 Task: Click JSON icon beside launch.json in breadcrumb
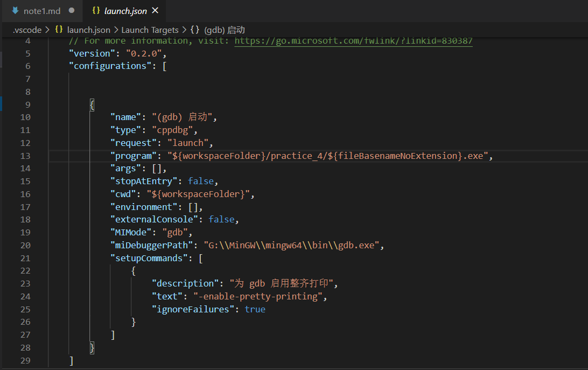(59, 30)
